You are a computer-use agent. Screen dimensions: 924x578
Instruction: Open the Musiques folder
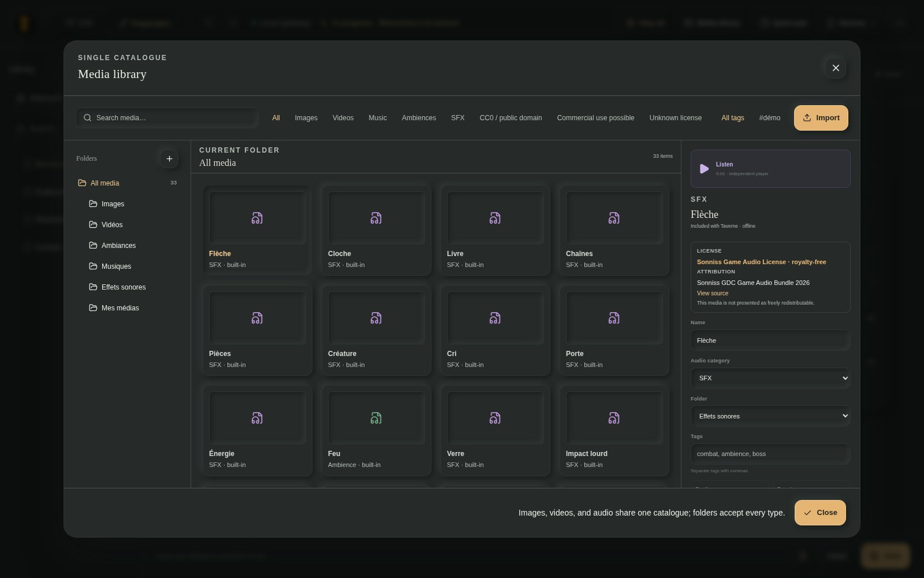[x=133, y=266]
